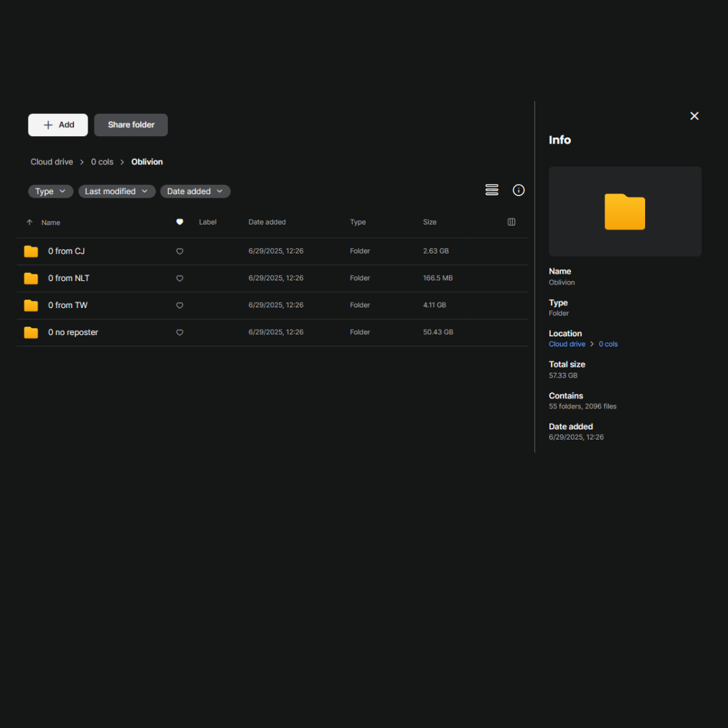
Task: Close the Info panel
Action: tap(694, 116)
